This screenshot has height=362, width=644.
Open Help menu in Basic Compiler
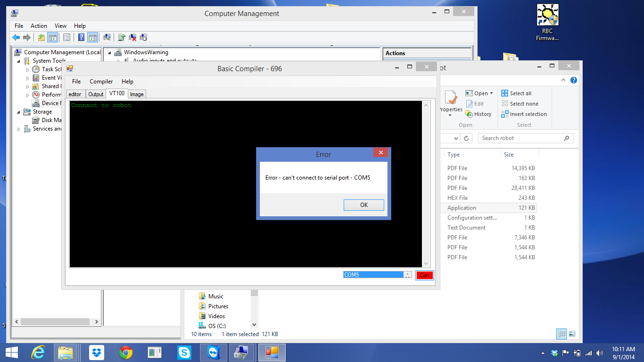click(x=127, y=82)
